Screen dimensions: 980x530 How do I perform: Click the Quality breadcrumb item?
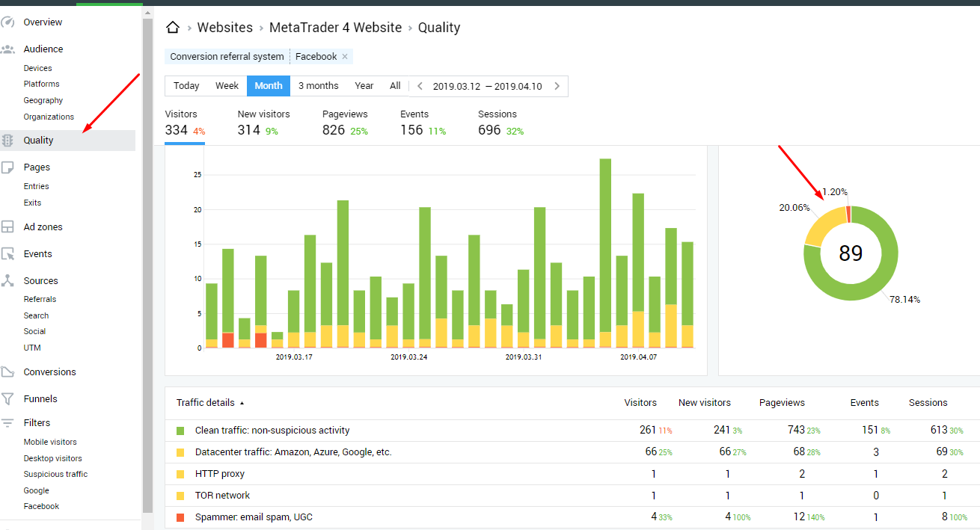tap(439, 28)
